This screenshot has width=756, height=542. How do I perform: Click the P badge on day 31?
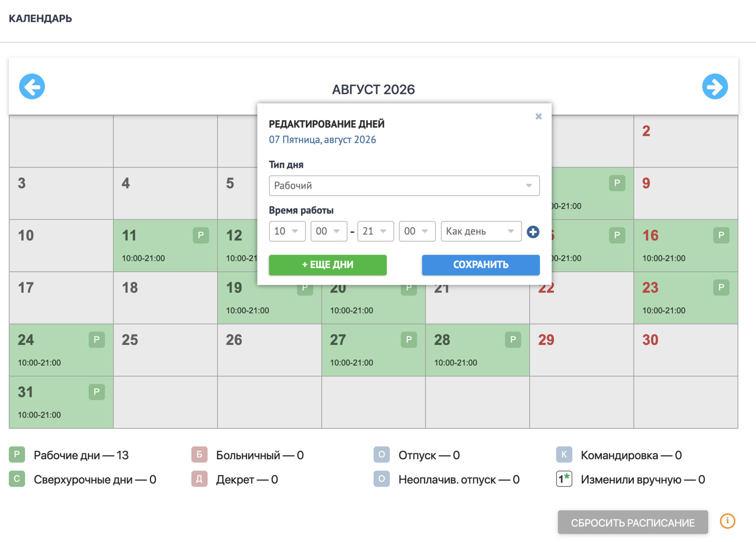coord(97,392)
